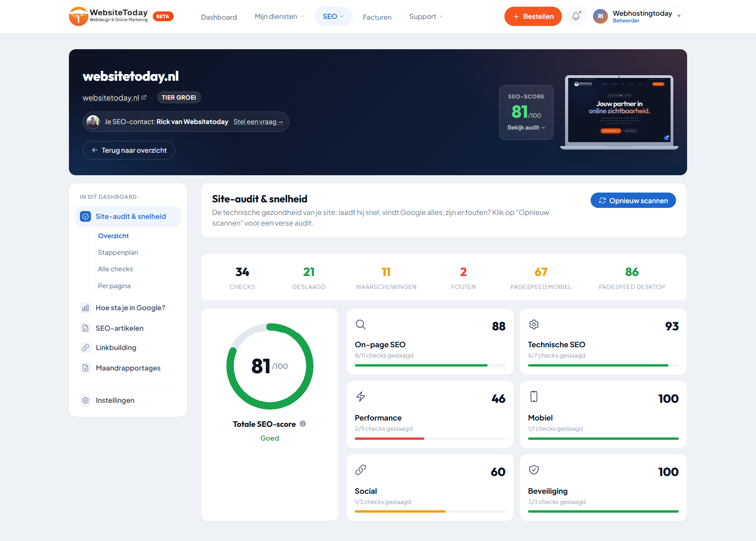Image resolution: width=756 pixels, height=541 pixels.
Task: Click the On-page SEO progress bar
Action: (x=430, y=365)
